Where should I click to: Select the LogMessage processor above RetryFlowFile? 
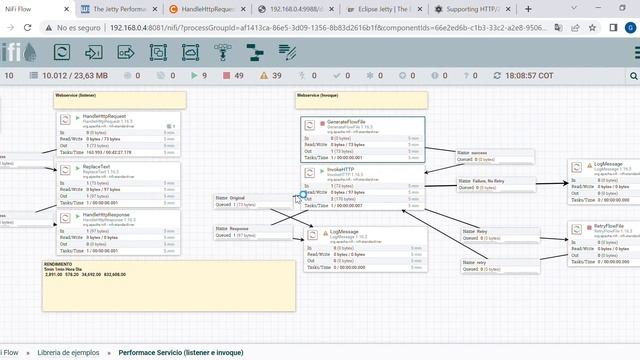604,182
